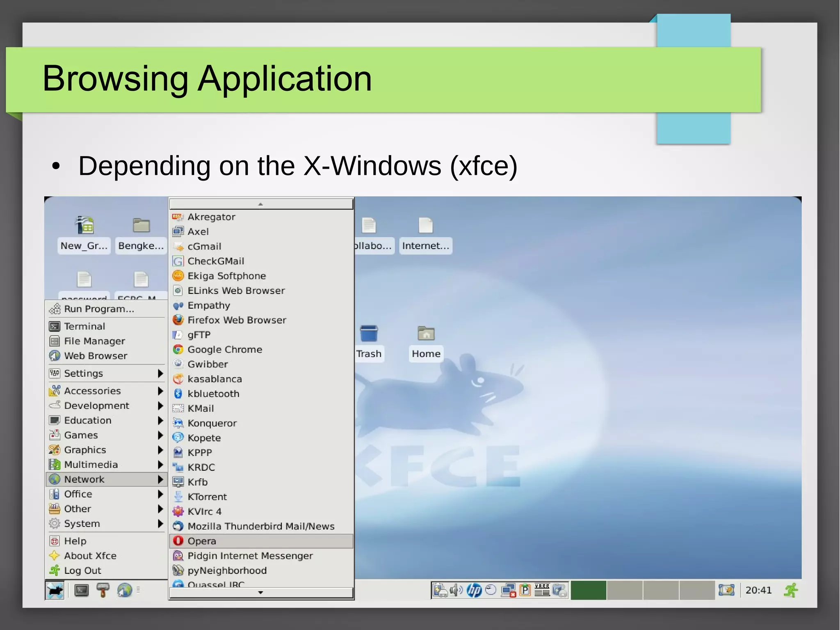The image size is (840, 630).
Task: Click the Network menu category
Action: click(106, 480)
